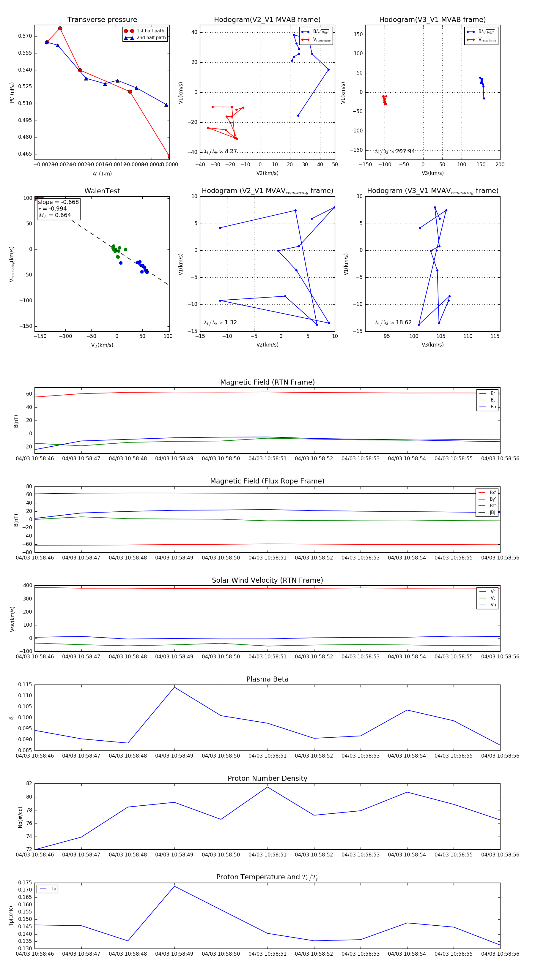Click the λ1/λ2 ≈ 1.32 annotation
This screenshot has width=535, height=980.
(220, 323)
